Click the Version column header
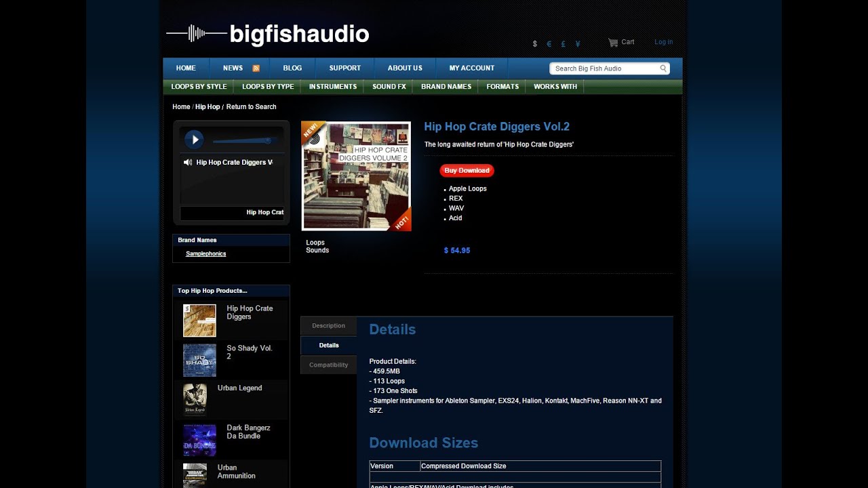This screenshot has width=868, height=488. click(382, 466)
